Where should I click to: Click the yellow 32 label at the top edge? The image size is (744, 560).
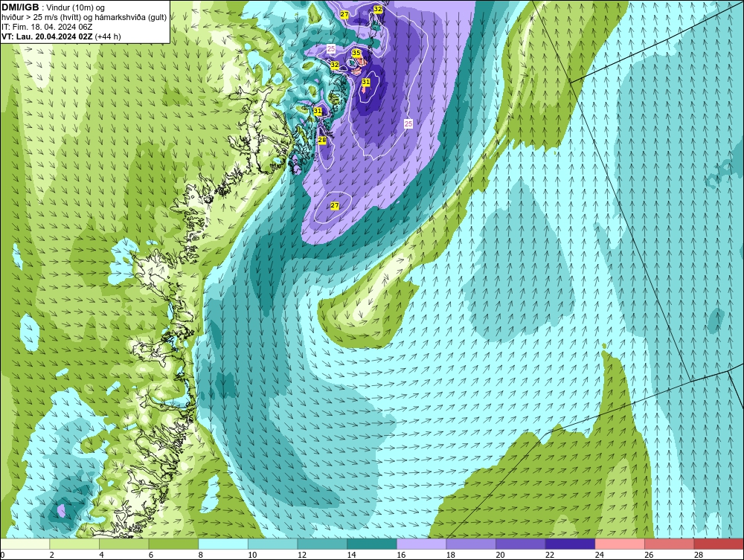(x=378, y=9)
